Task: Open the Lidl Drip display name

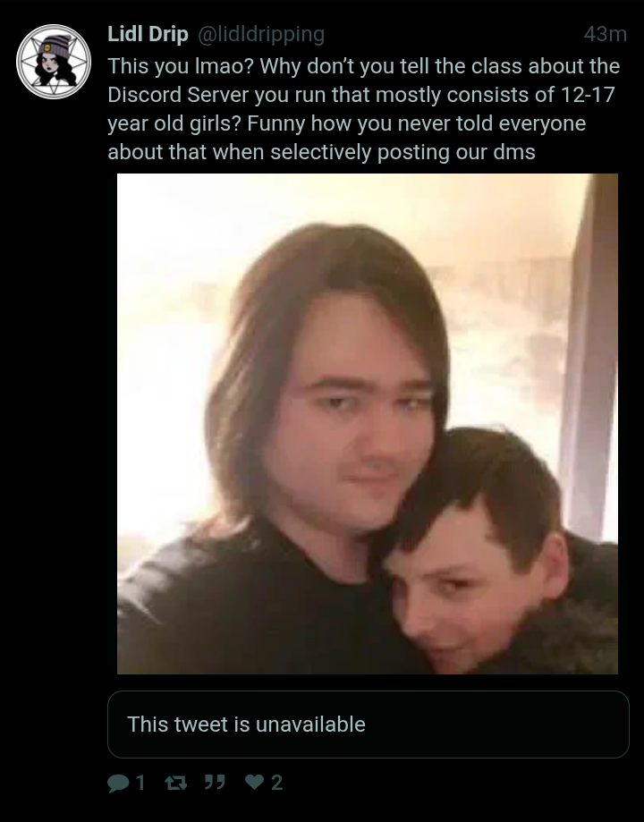Action: click(x=148, y=34)
